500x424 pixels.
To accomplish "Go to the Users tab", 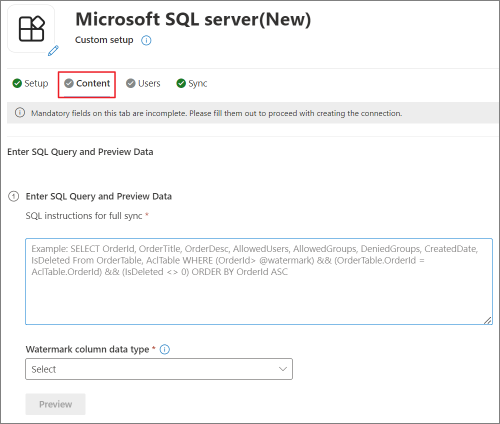I will pyautogui.click(x=143, y=83).
